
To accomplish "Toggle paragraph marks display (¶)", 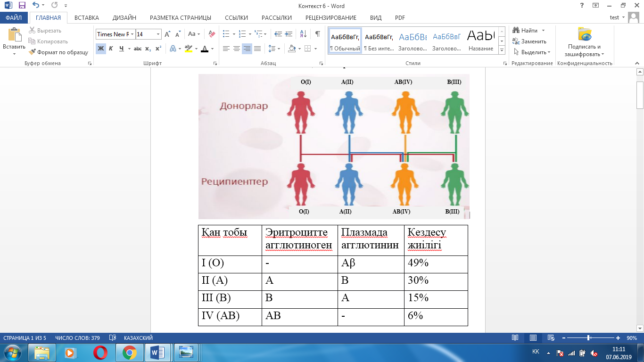I will pos(317,34).
